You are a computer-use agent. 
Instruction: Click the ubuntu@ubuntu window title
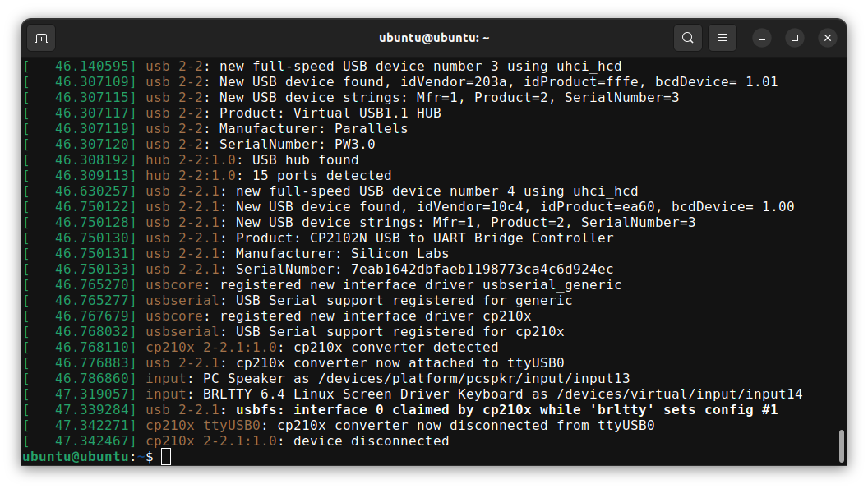coord(434,38)
